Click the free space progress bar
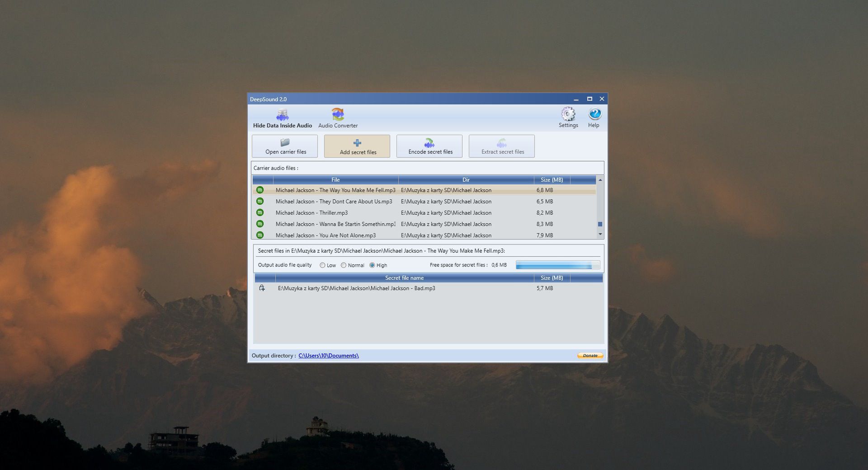Viewport: 868px width, 470px height. (557, 264)
